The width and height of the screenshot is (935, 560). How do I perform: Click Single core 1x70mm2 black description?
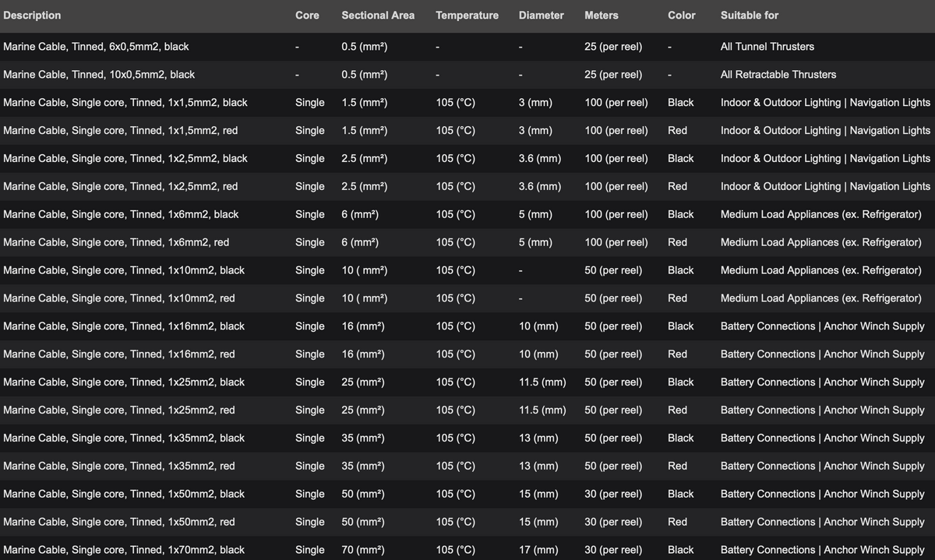tap(124, 550)
